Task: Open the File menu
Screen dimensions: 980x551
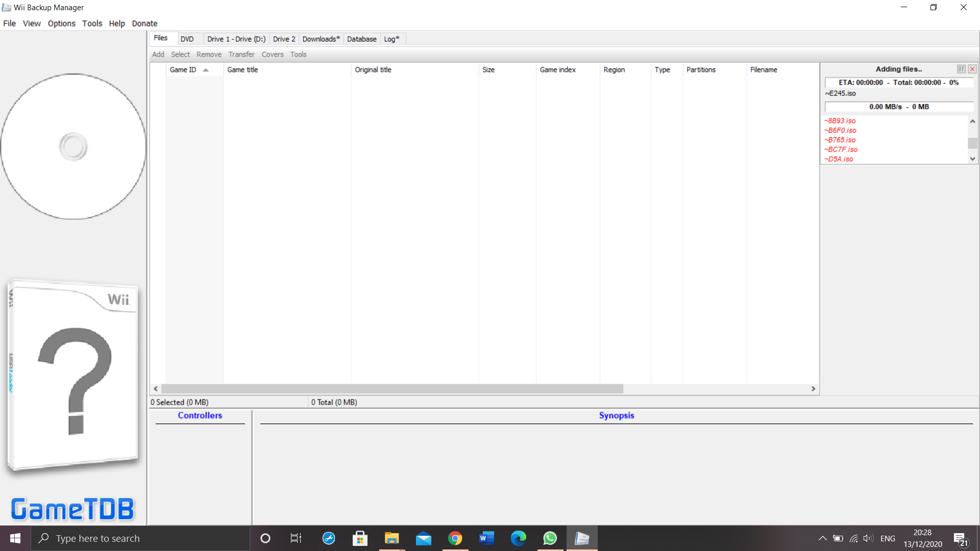Action: [x=9, y=23]
